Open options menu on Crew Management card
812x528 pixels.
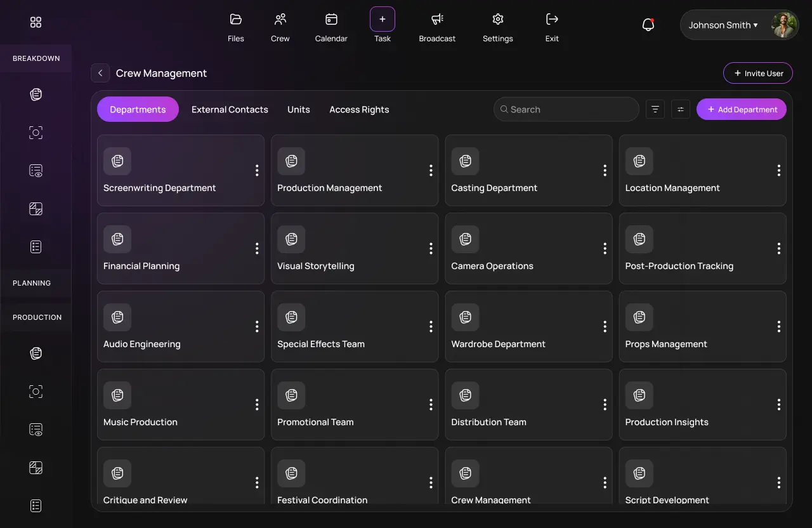(x=605, y=482)
